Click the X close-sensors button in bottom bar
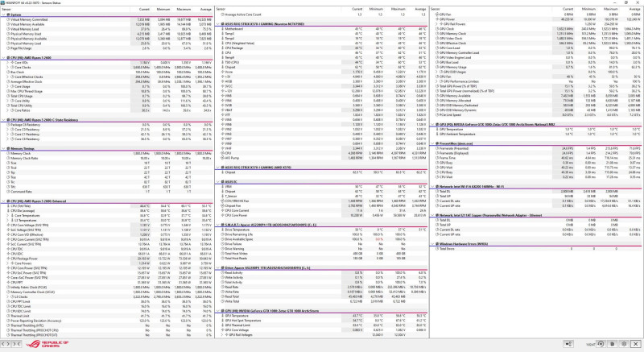This screenshot has height=352, width=644. tap(636, 344)
